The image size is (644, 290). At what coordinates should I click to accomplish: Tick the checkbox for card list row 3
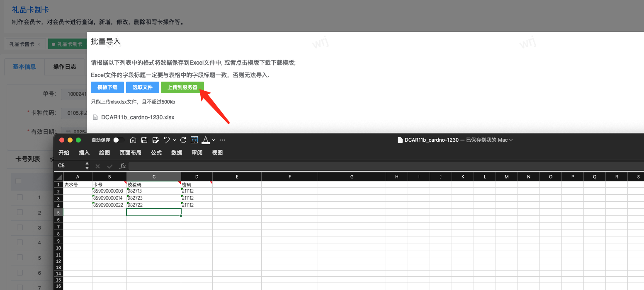point(20,227)
